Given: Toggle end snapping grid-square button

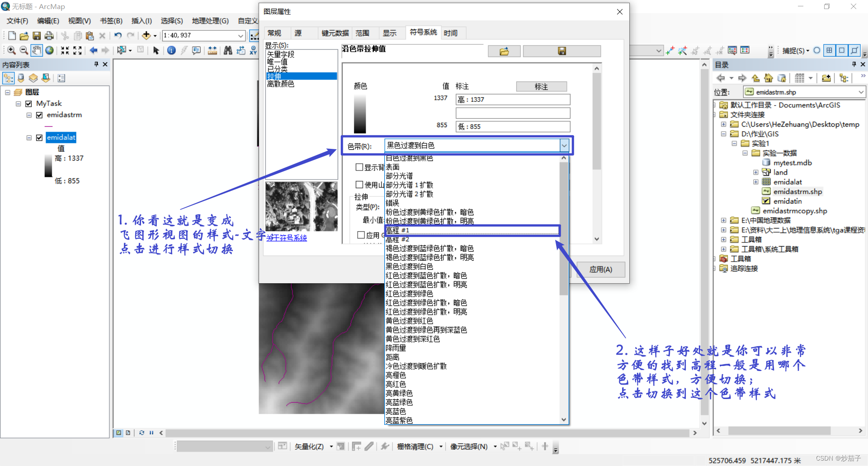Looking at the screenshot, I should click(x=829, y=50).
